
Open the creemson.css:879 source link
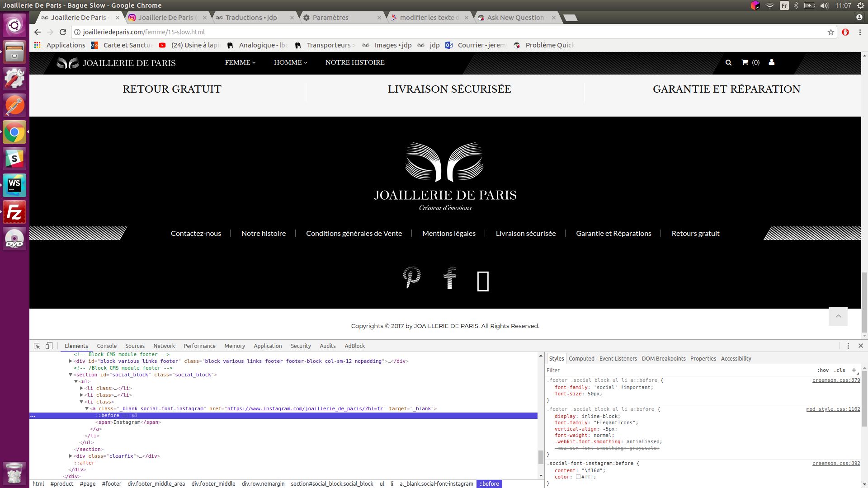pos(836,380)
